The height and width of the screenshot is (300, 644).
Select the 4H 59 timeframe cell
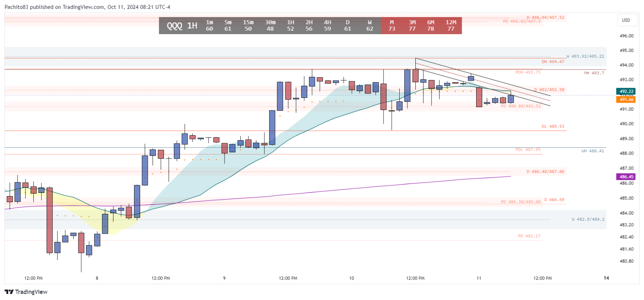click(328, 26)
